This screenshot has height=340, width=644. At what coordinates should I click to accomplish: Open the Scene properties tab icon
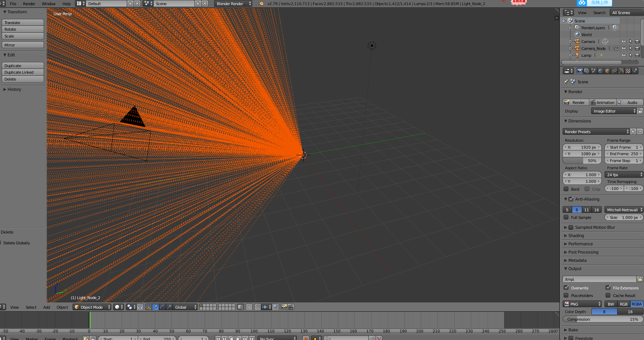point(593,71)
